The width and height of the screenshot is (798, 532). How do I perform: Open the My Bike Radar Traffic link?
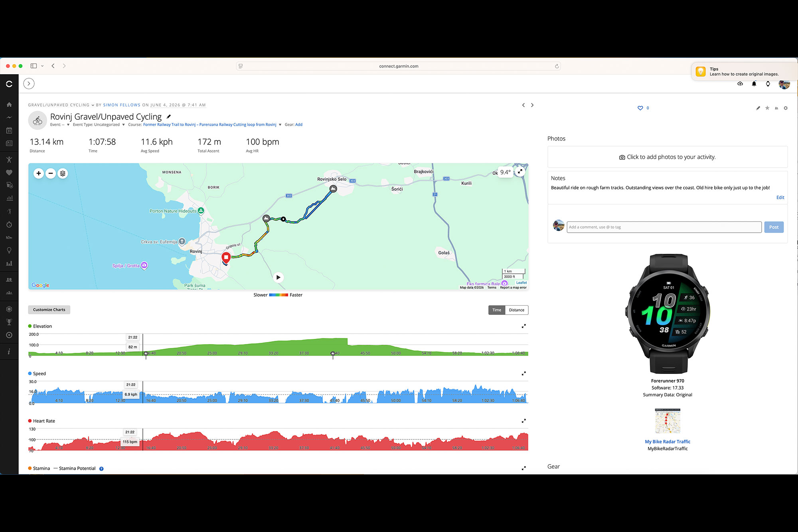668,441
